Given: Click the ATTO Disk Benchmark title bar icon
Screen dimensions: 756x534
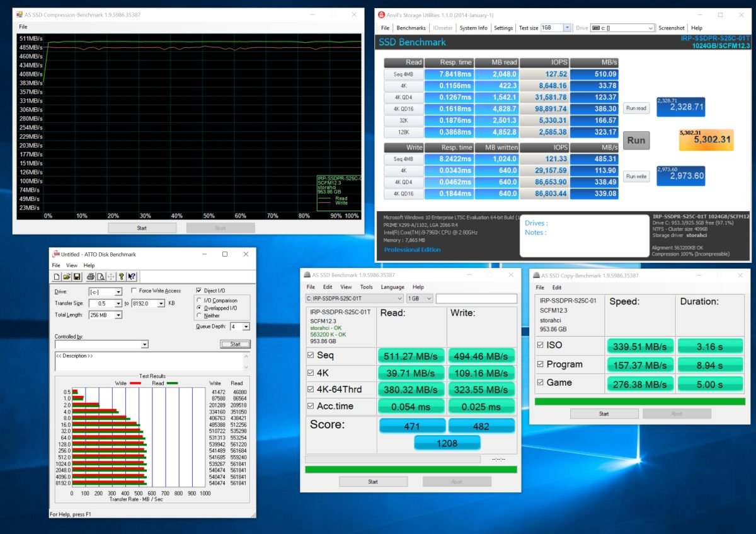Looking at the screenshot, I should pos(56,254).
